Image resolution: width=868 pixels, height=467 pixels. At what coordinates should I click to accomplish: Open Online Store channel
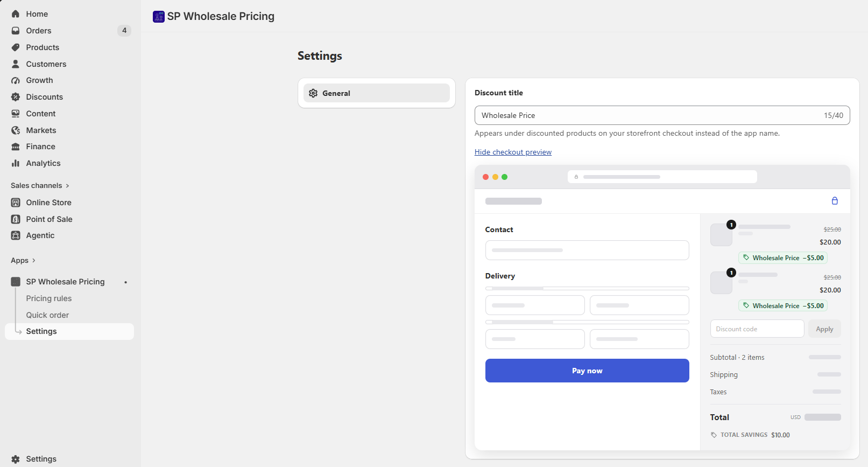coord(69,203)
